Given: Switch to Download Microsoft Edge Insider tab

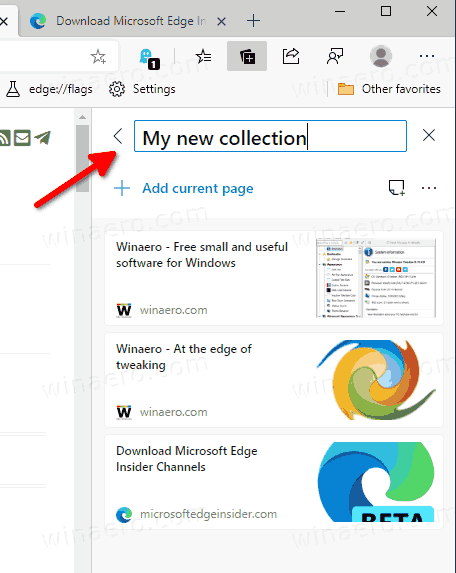Looking at the screenshot, I should coord(124,21).
